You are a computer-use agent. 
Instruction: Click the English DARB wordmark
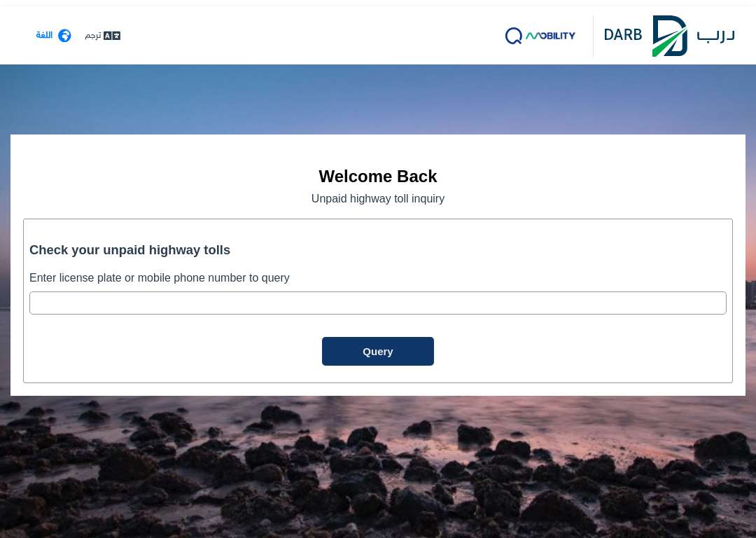click(x=622, y=35)
